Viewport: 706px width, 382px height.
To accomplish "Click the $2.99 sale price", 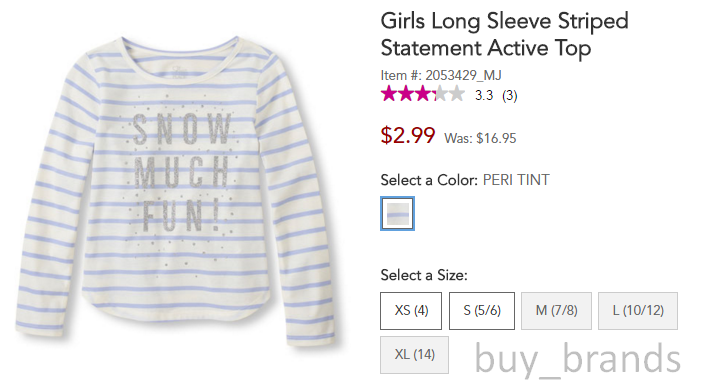I will pos(408,135).
